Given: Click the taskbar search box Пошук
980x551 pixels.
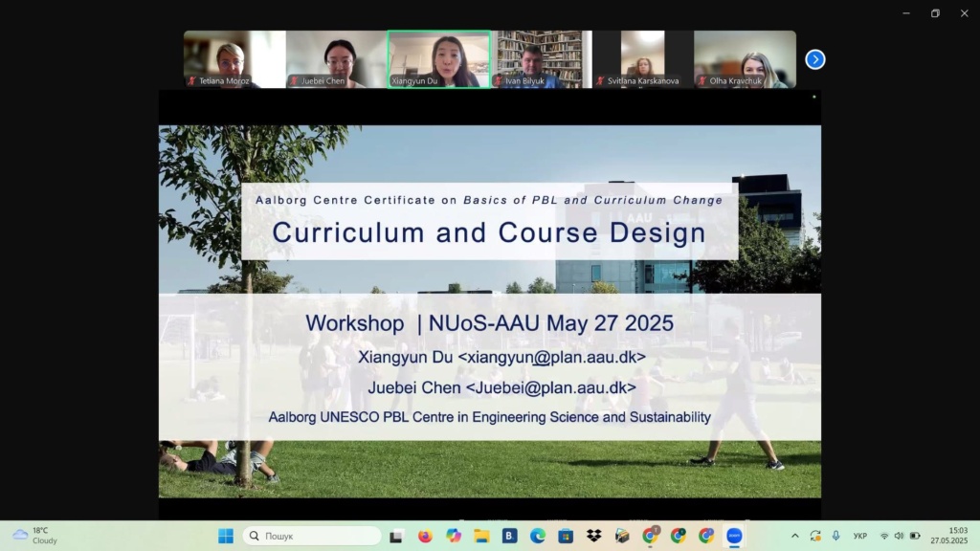Looking at the screenshot, I should coord(312,536).
